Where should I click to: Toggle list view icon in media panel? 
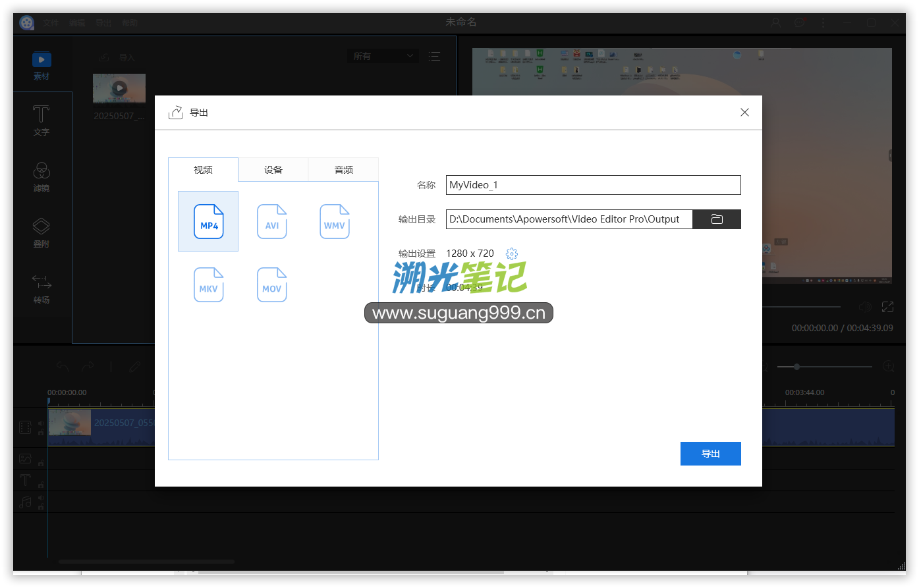434,57
